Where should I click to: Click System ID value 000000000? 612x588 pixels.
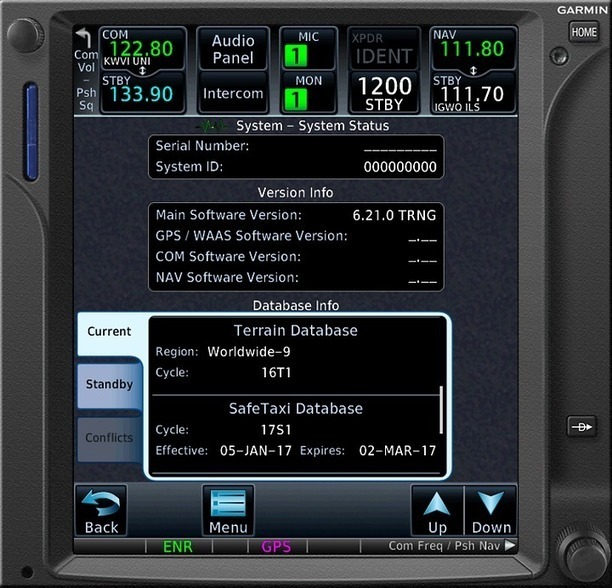[400, 167]
